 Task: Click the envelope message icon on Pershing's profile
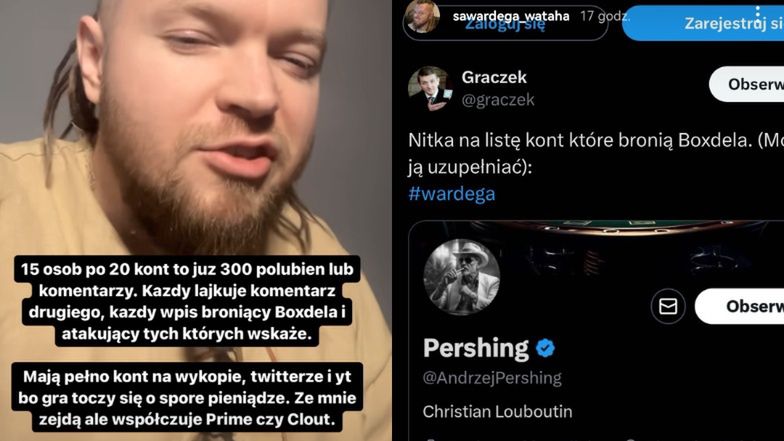click(x=668, y=306)
